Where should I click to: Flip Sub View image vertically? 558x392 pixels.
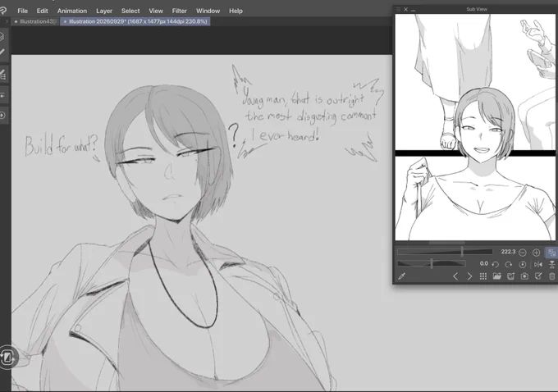[552, 264]
